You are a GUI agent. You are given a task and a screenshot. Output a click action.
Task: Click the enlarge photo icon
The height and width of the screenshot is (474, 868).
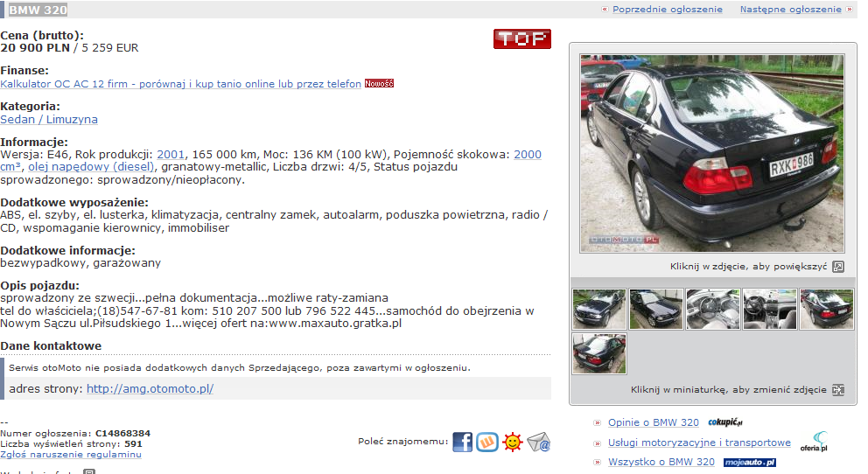(838, 267)
